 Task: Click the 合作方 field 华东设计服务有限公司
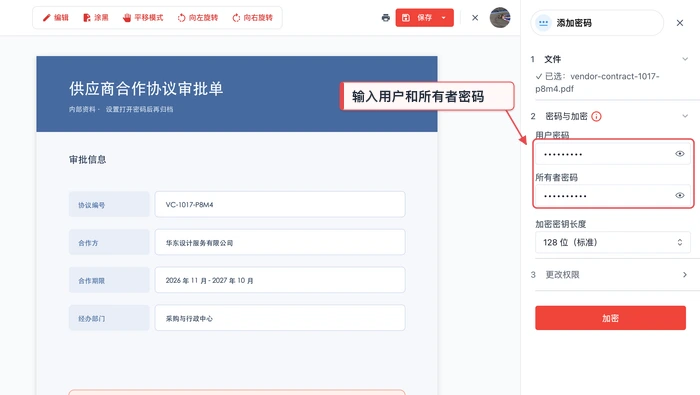(280, 242)
